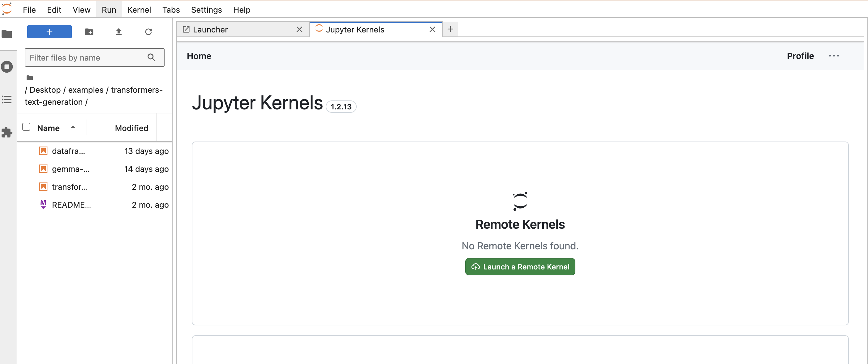Viewport: 868px width, 364px height.
Task: Add a new tab with plus icon
Action: (450, 29)
